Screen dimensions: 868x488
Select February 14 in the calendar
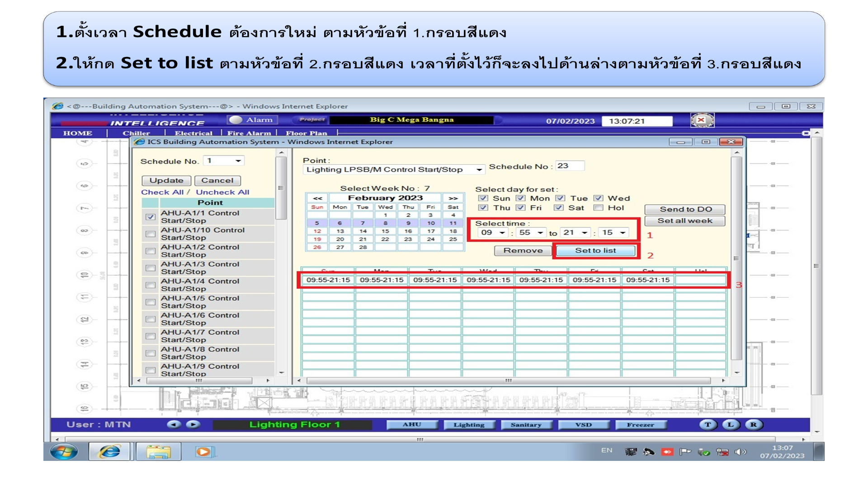point(363,231)
